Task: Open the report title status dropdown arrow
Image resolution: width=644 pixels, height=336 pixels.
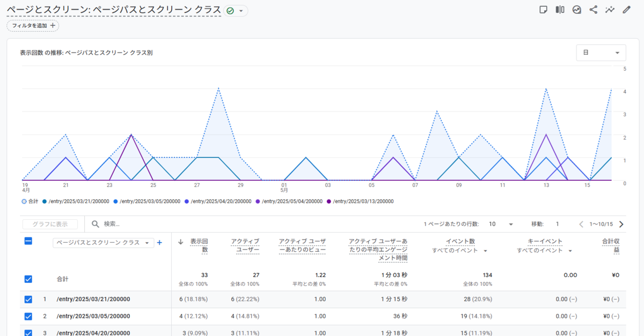Action: pos(241,11)
